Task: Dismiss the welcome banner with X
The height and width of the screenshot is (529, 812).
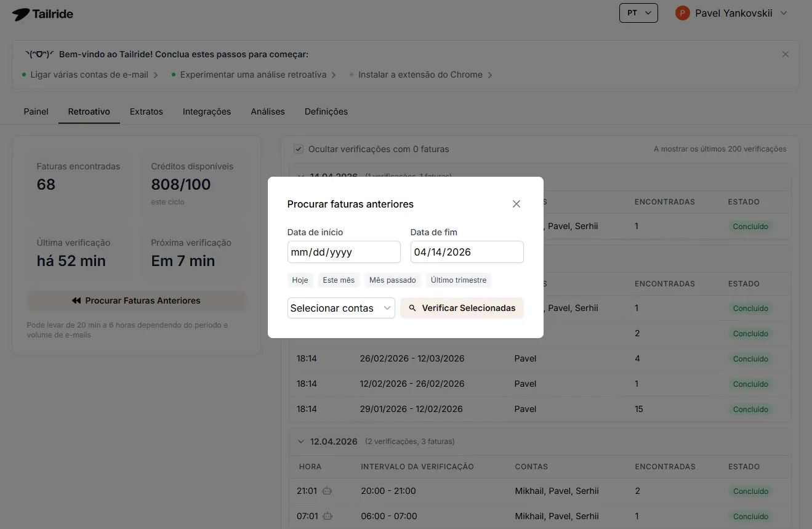Action: (785, 54)
